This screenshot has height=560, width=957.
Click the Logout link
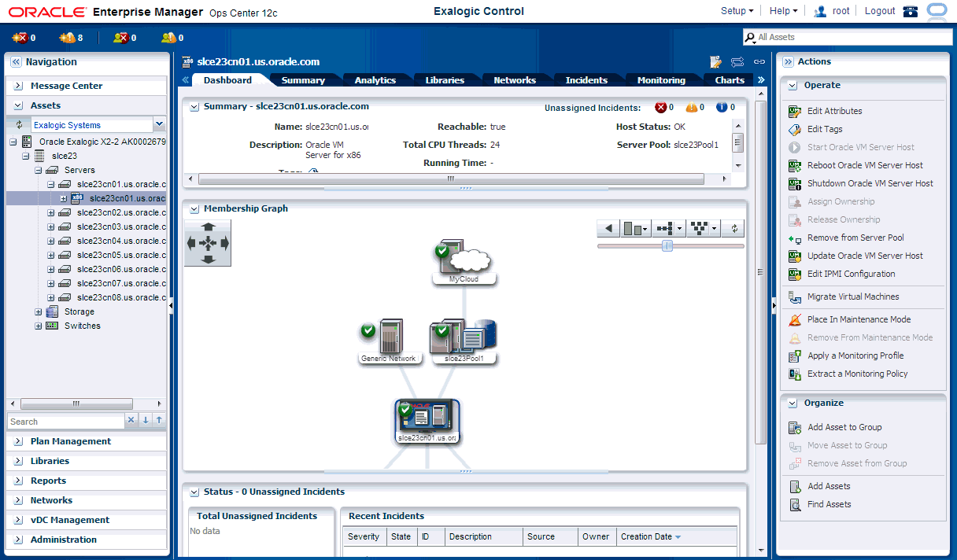(880, 11)
